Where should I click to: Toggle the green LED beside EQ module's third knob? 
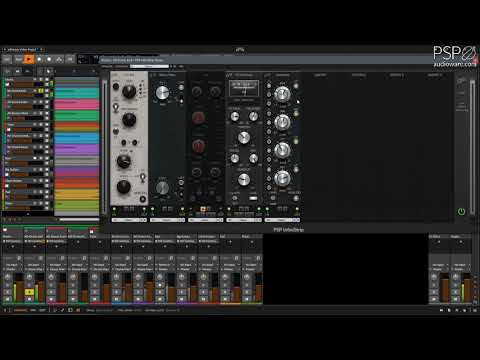pos(296,142)
